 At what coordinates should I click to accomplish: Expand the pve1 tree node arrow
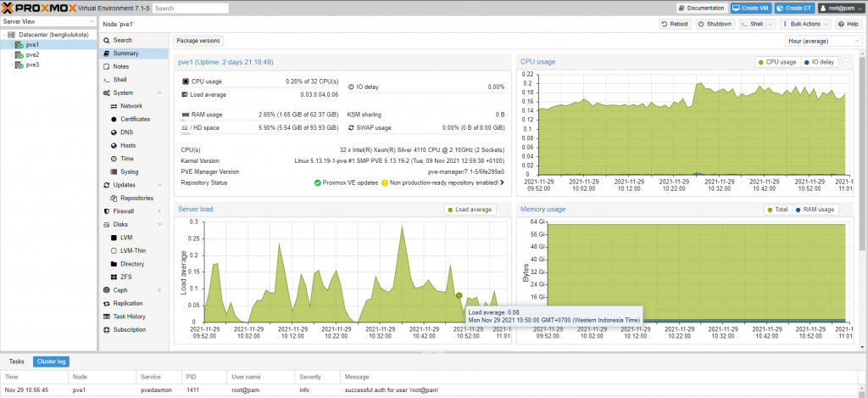12,45
